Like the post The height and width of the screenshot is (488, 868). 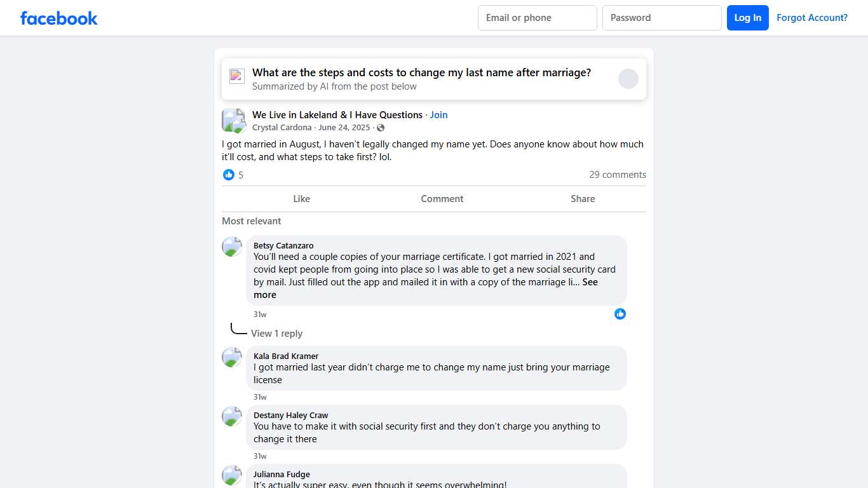pyautogui.click(x=301, y=199)
